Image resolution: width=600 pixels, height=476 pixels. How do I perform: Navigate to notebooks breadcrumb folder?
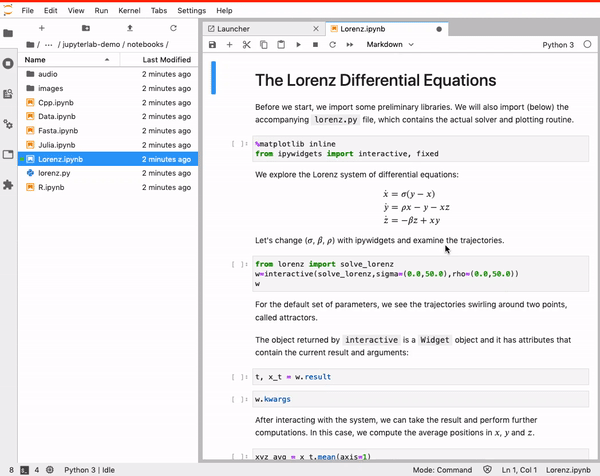[145, 44]
